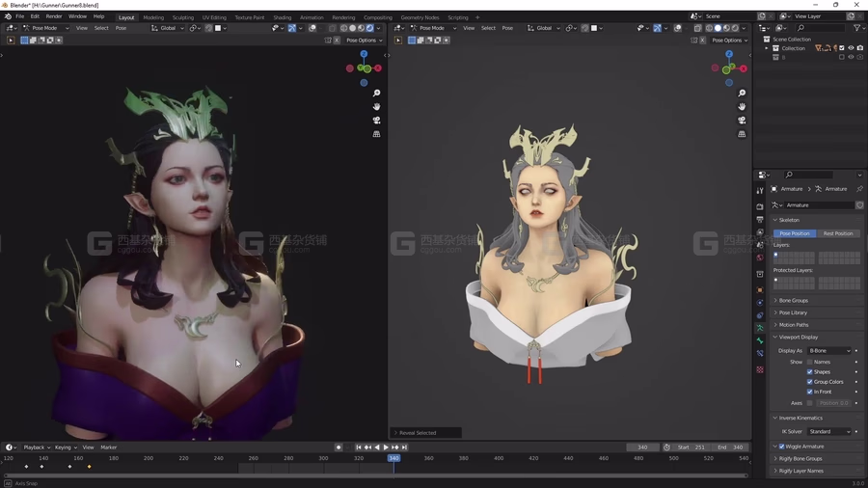The image size is (868, 488).
Task: Switch perspective/orthographic grid icon in right viewport
Action: 742,134
